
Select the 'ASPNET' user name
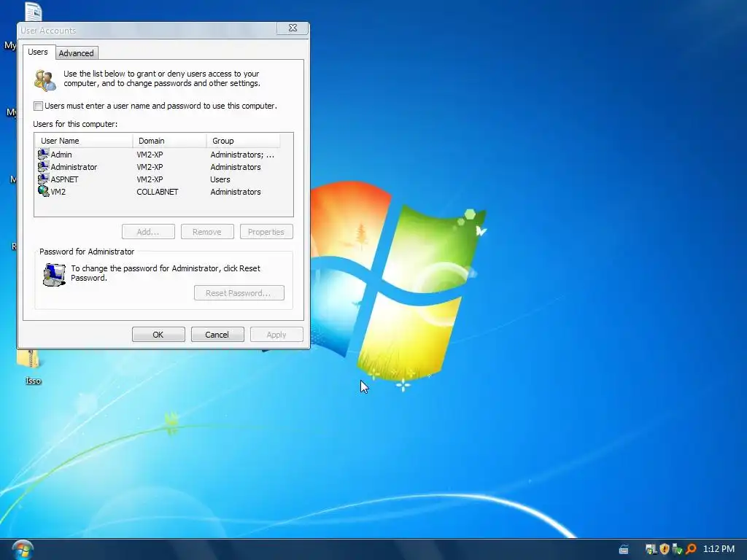pyautogui.click(x=64, y=179)
